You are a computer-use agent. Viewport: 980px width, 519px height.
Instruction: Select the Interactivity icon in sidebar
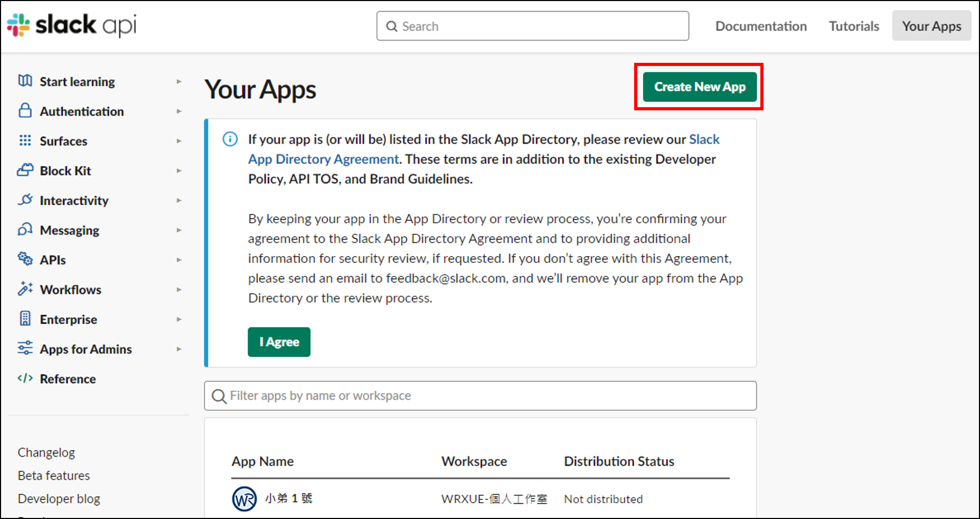pyautogui.click(x=25, y=200)
